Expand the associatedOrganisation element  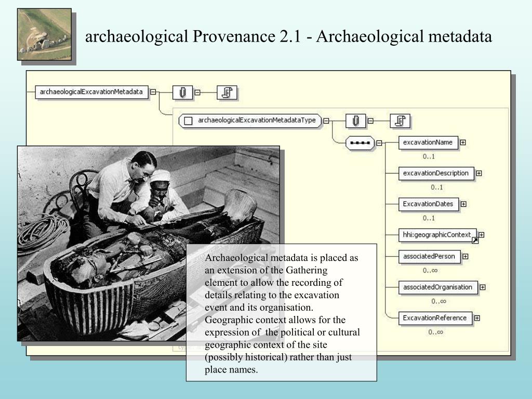[x=483, y=287]
